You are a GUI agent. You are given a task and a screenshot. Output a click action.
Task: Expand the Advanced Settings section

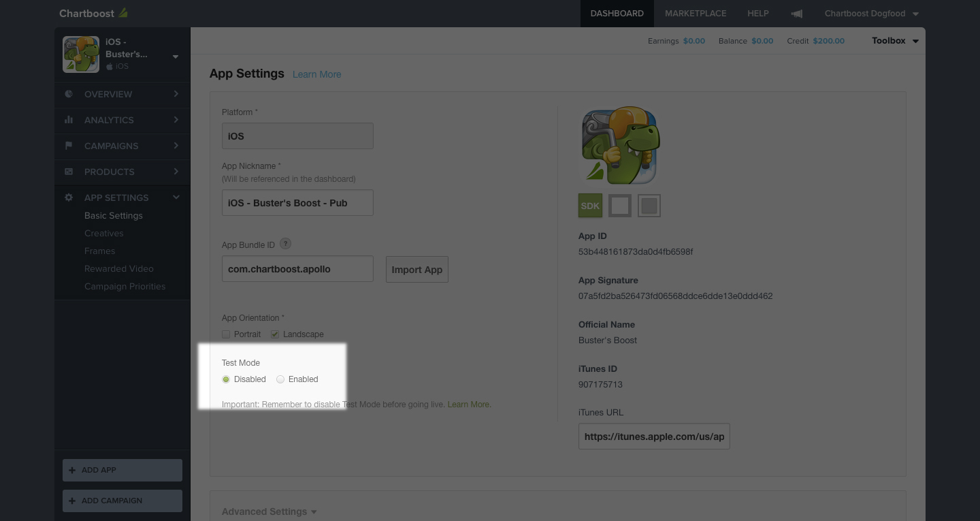(x=269, y=511)
